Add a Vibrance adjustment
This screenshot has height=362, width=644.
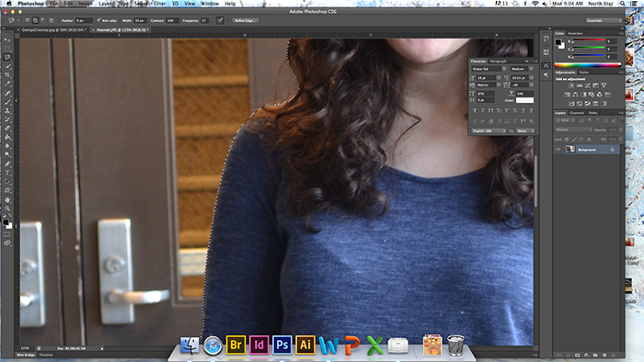[x=604, y=85]
